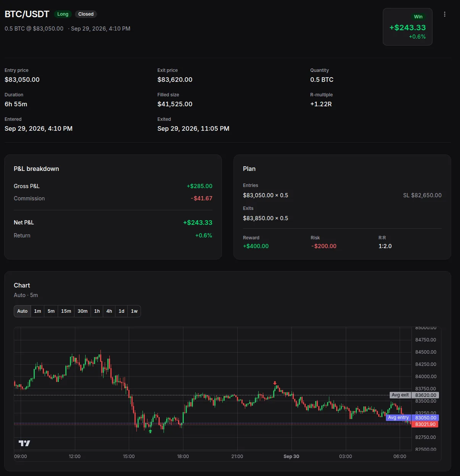460x476 pixels.
Task: Click the P&L breakdown heading
Action: click(x=36, y=169)
